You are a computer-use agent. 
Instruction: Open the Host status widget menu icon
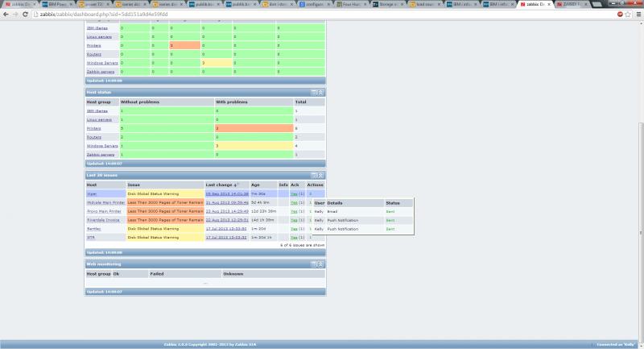pyautogui.click(x=314, y=93)
